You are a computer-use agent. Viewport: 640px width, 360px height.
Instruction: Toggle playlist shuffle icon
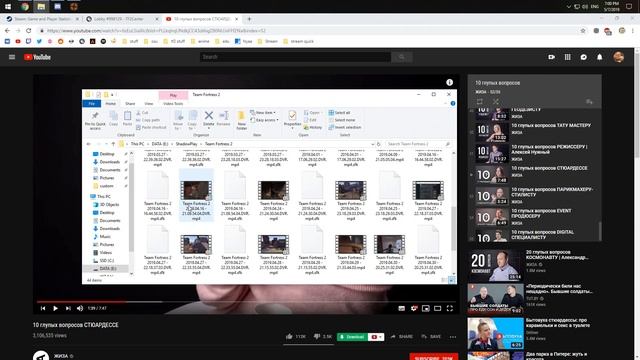click(496, 102)
